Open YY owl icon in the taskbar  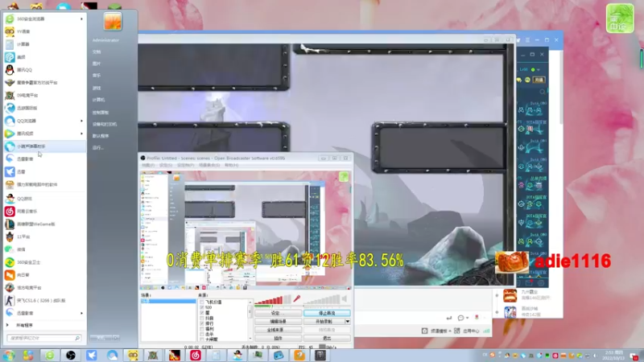coord(133,356)
